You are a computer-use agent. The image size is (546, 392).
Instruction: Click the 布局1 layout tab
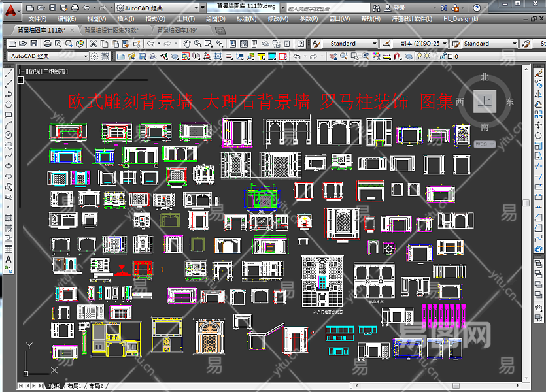(x=74, y=387)
